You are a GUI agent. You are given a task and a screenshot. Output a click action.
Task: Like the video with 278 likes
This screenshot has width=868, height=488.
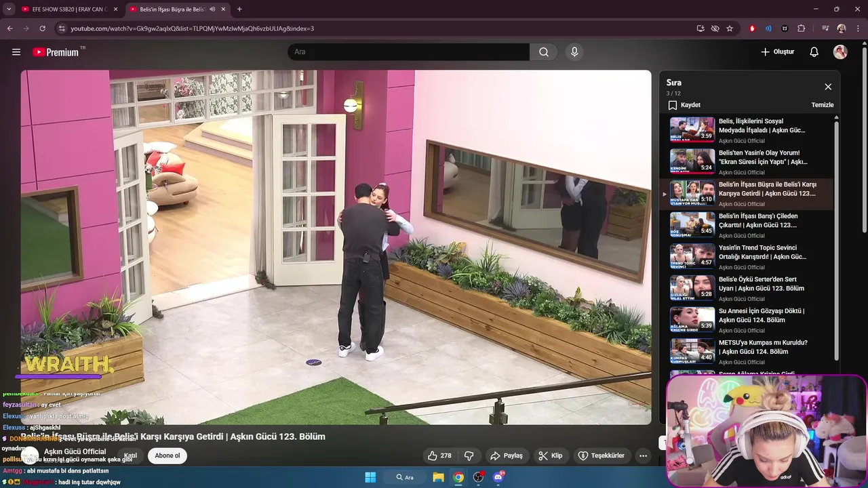point(439,455)
